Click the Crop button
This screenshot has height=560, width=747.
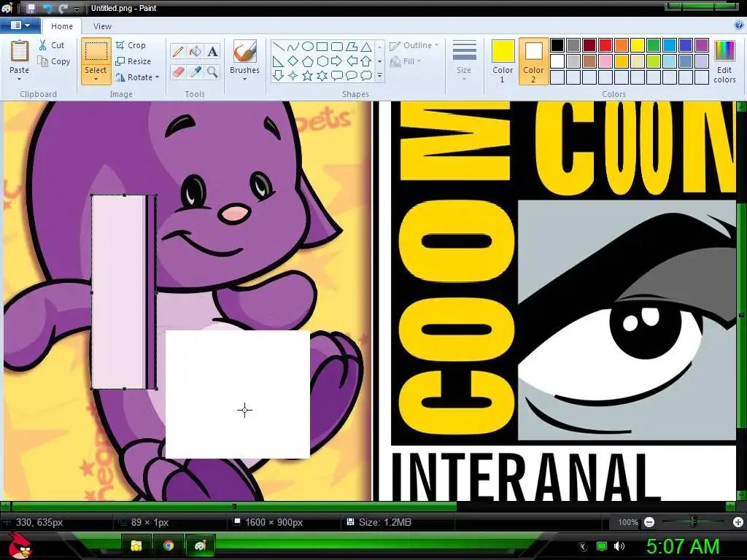(x=131, y=45)
